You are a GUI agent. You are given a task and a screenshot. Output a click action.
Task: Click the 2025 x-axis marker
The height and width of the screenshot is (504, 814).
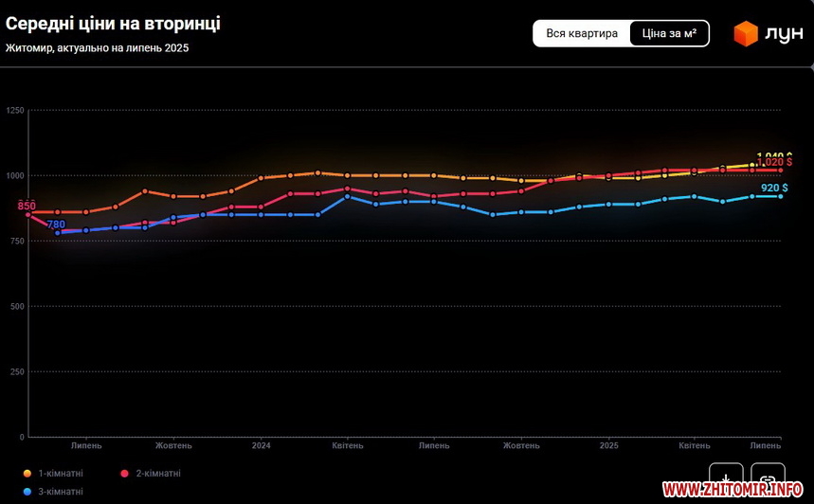[608, 445]
